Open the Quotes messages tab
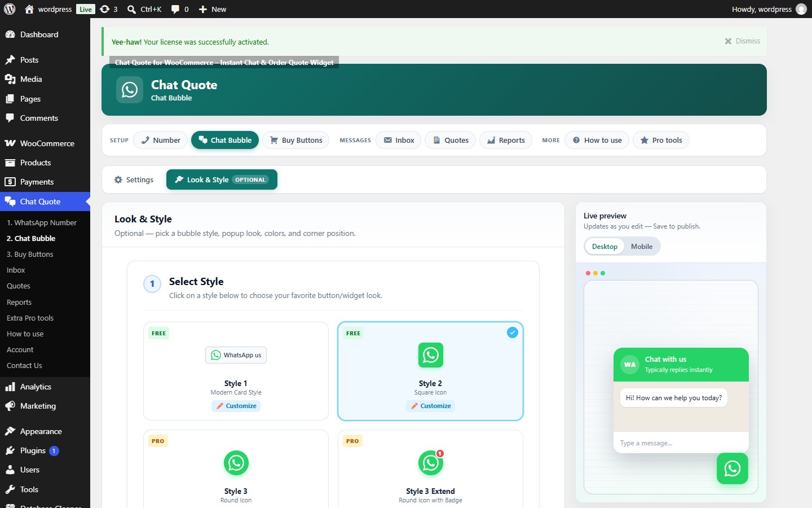Image resolution: width=812 pixels, height=508 pixels. point(451,140)
